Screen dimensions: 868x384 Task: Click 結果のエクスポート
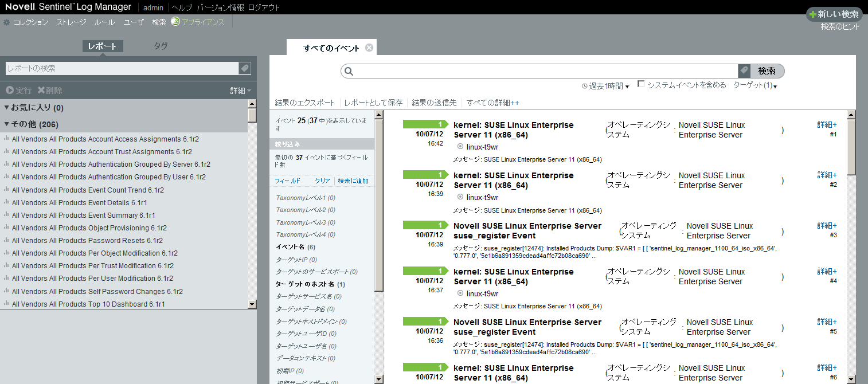tap(305, 103)
